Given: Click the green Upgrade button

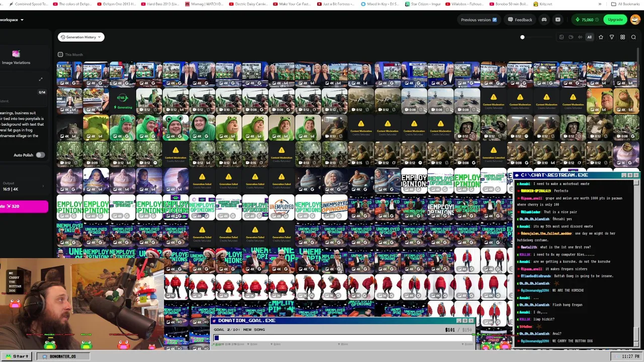Looking at the screenshot, I should (615, 20).
